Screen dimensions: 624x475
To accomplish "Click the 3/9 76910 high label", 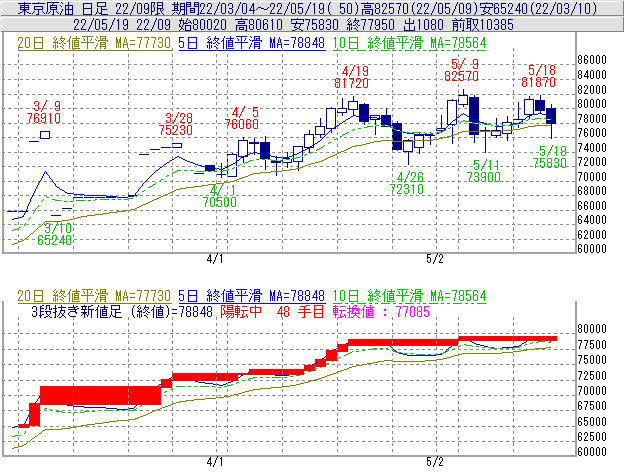I will (x=44, y=112).
